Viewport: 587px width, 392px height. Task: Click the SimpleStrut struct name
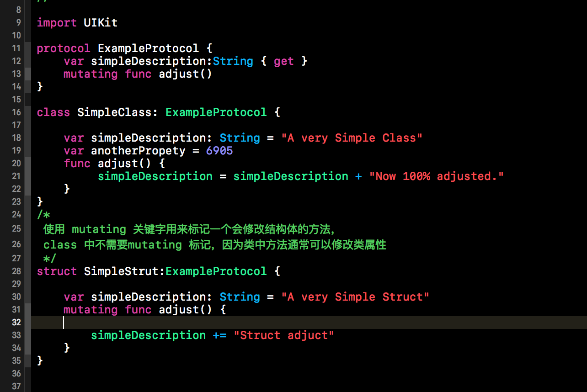pos(121,271)
